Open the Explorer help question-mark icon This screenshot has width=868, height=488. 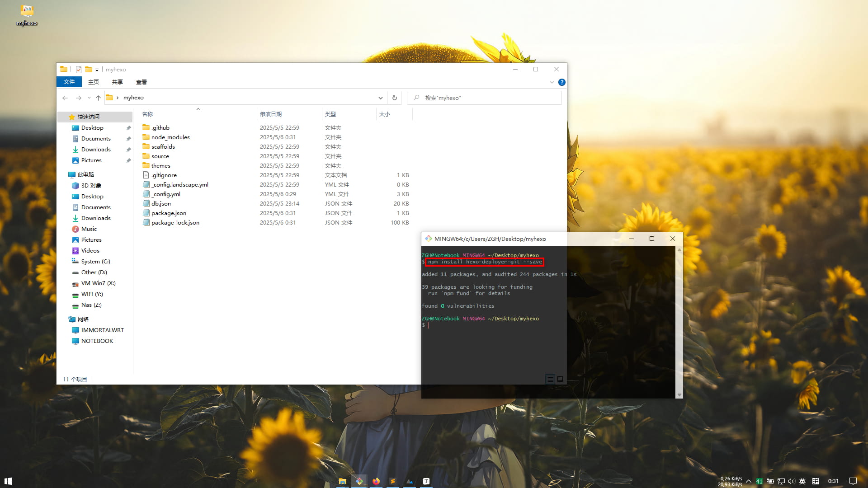[561, 82]
